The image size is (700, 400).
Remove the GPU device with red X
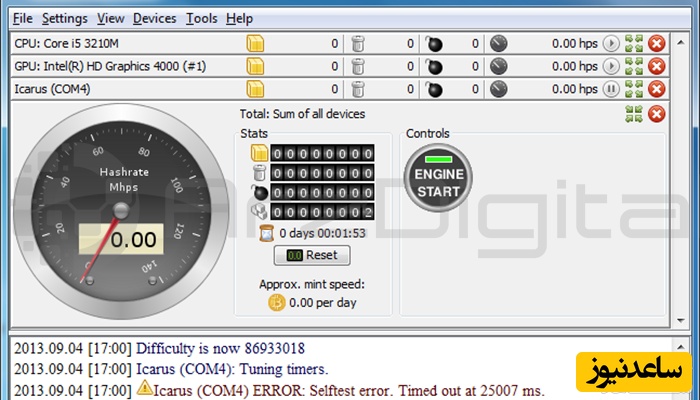(656, 66)
